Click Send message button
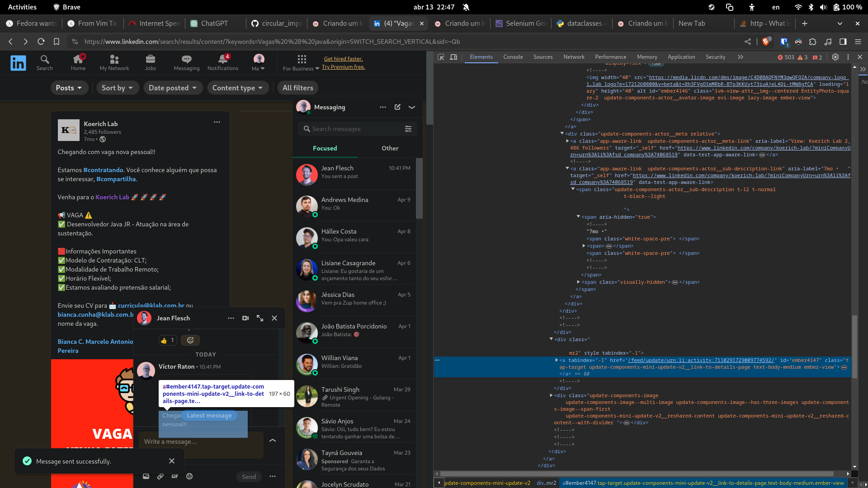Screen dimensions: 868x488 249,477
